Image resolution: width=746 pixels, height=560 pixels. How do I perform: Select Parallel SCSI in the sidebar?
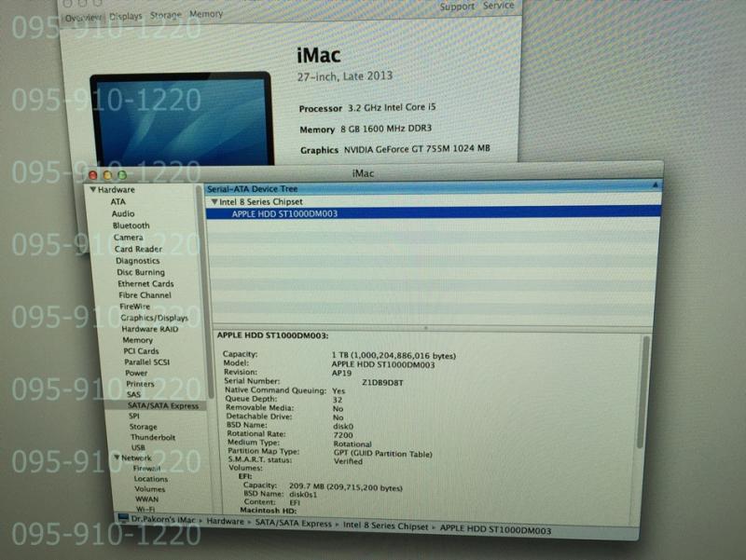pyautogui.click(x=147, y=362)
